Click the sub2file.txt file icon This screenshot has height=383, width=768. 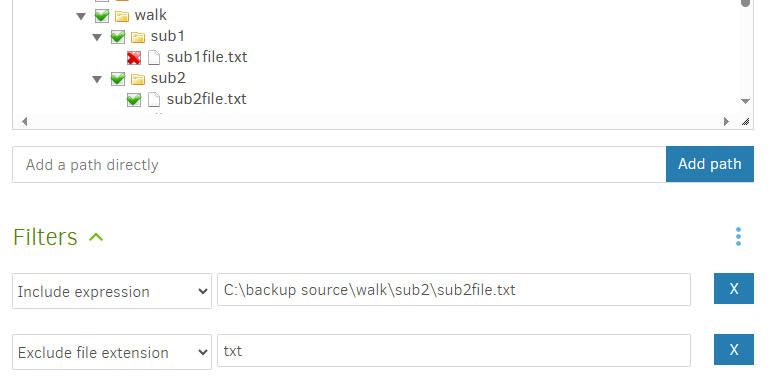pyautogui.click(x=154, y=99)
